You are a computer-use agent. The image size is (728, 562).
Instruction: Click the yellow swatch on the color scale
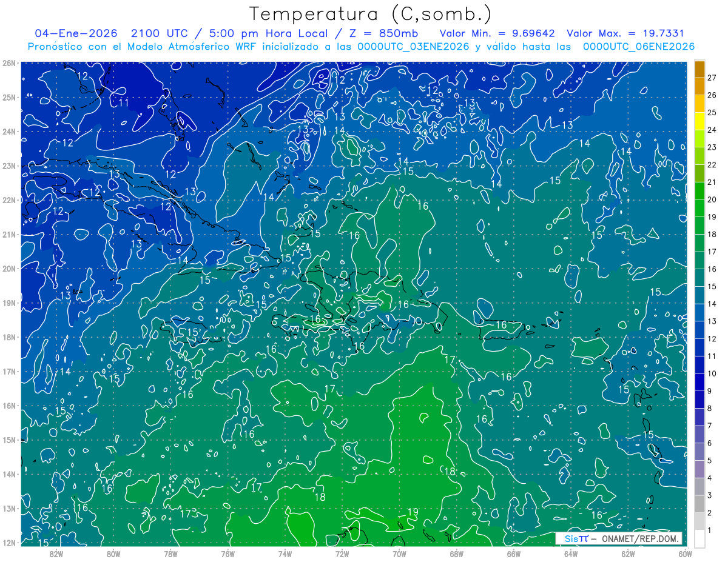coord(699,121)
